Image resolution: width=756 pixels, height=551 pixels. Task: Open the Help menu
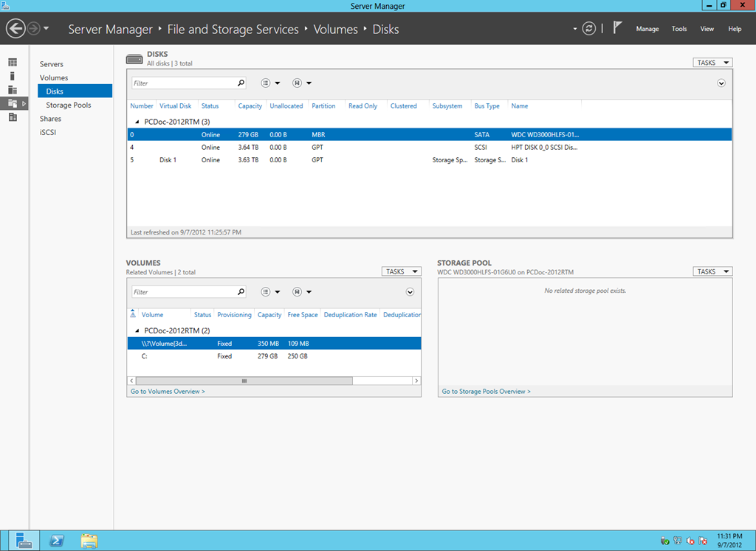coord(735,29)
